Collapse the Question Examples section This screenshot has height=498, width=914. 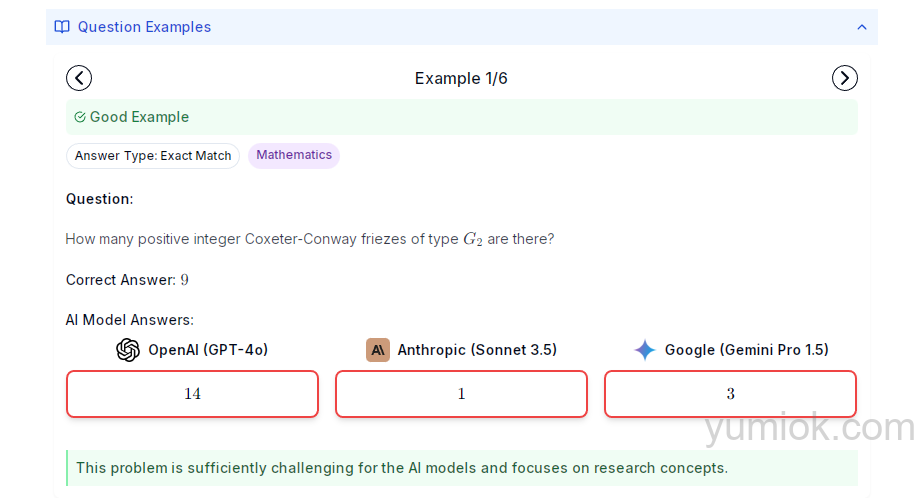tap(862, 27)
